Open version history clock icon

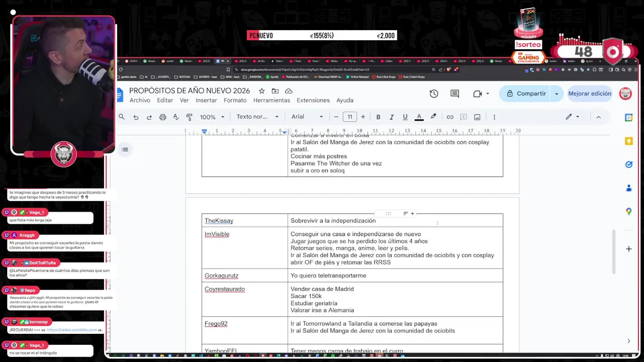click(434, 94)
